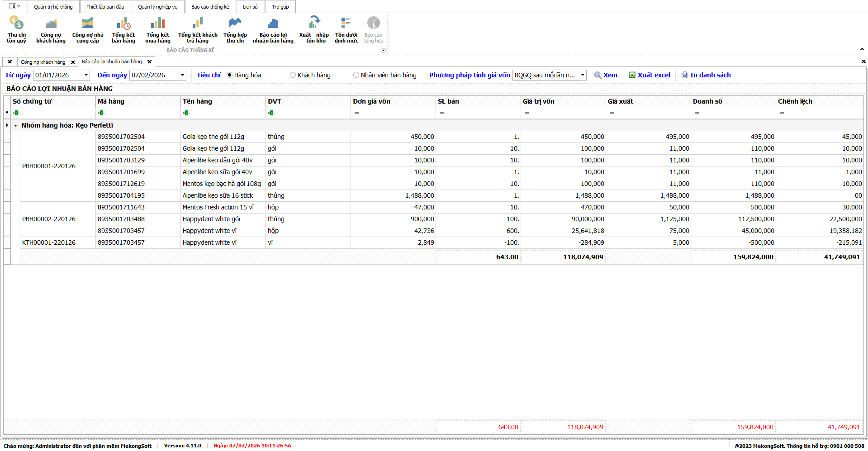Collapse the Kẹo Perfetti group row
Screen dimensions: 868x451
pos(16,126)
